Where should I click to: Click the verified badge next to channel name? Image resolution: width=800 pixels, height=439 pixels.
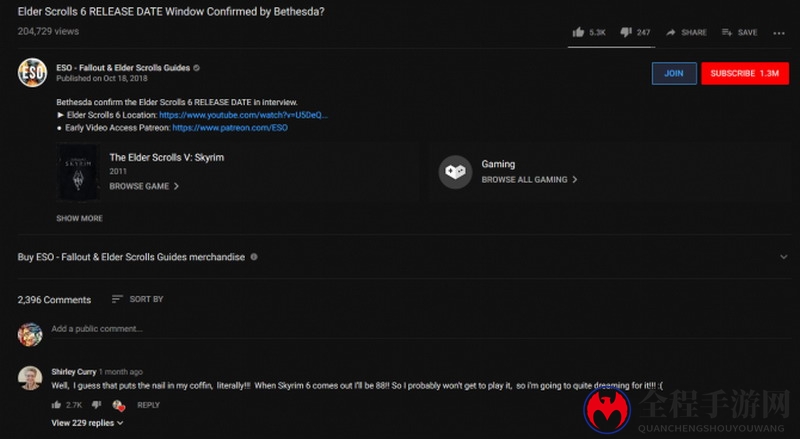pos(196,68)
